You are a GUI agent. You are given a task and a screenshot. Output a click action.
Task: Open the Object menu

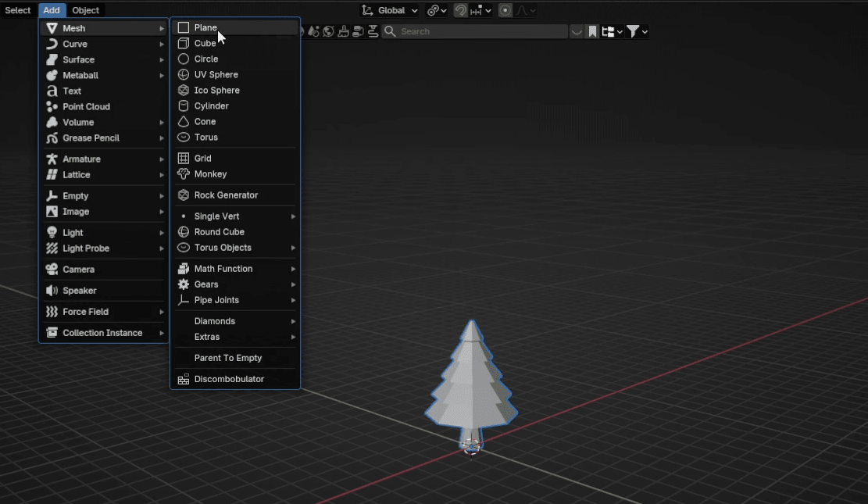86,10
